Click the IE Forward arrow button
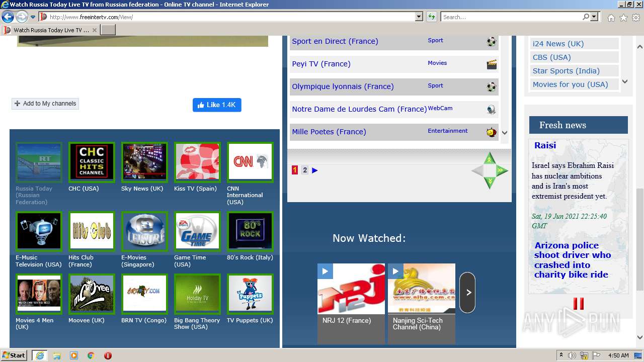The height and width of the screenshot is (362, 644). (22, 17)
